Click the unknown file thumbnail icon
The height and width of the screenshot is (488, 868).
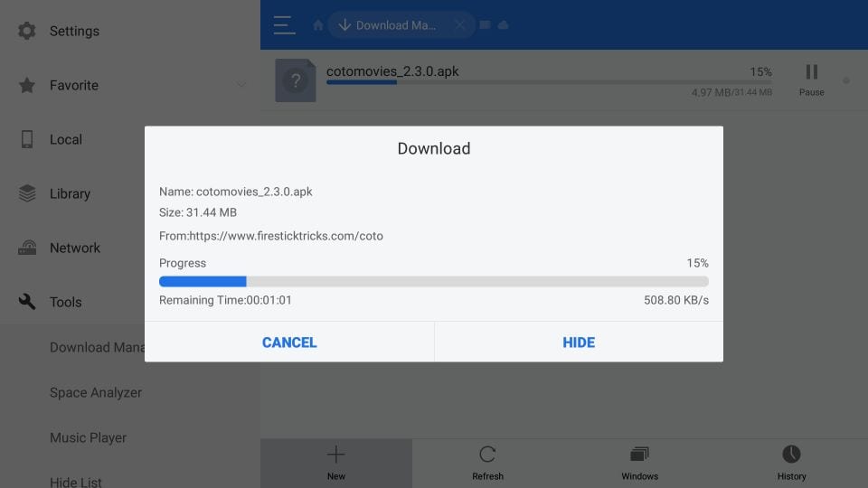296,80
